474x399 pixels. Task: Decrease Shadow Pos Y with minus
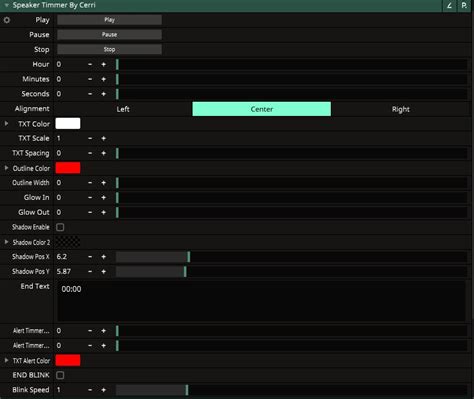[90, 272]
